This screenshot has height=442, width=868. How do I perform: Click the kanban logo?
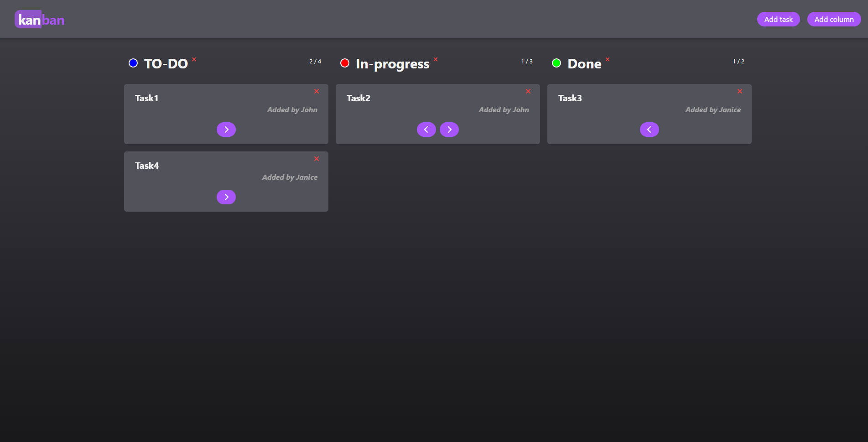(39, 19)
